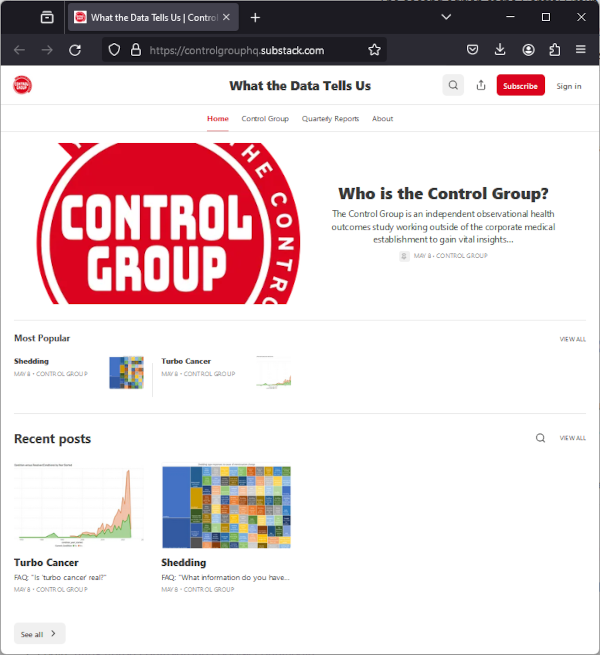This screenshot has height=655, width=600.
Task: Click the Recent posts heading
Action: point(52,439)
